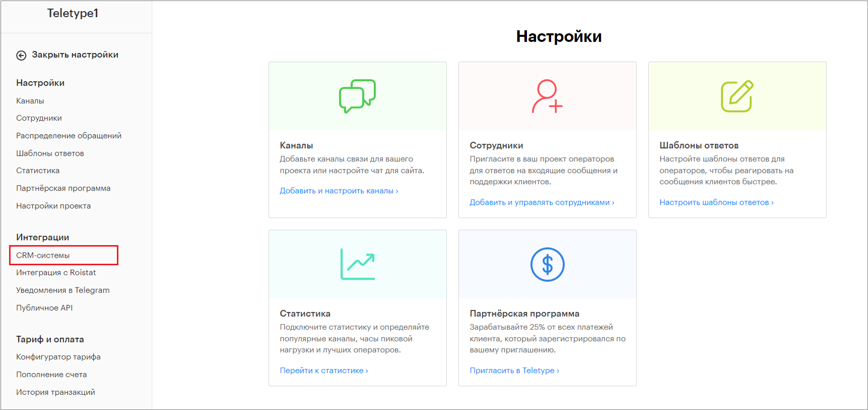Image resolution: width=868 pixels, height=410 pixels.
Task: Open Сотрудники from the sidebar
Action: point(39,118)
